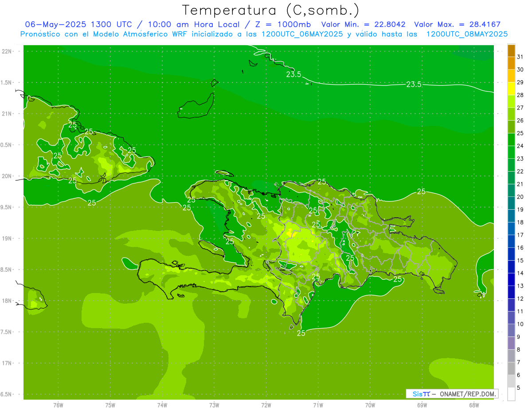Click the '19N' latitude axis label

(7, 238)
